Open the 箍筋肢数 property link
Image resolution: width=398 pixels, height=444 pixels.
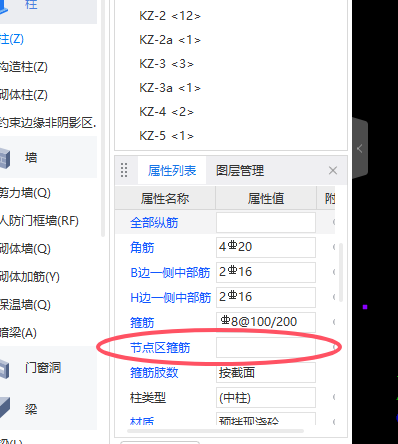[154, 373]
